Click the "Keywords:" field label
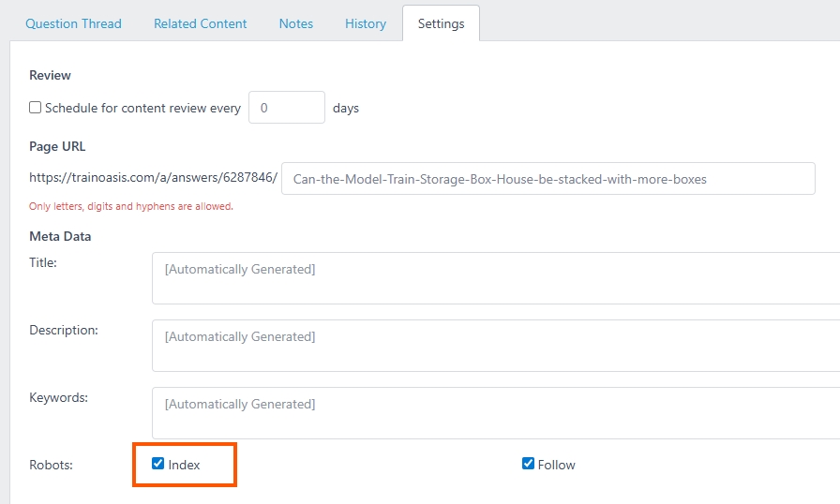840x504 pixels. click(x=58, y=398)
